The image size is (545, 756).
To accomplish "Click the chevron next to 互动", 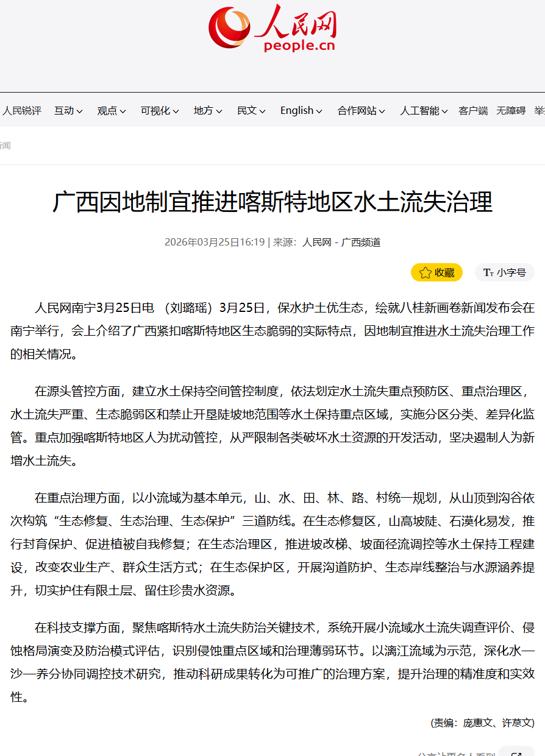I will pyautogui.click(x=80, y=111).
